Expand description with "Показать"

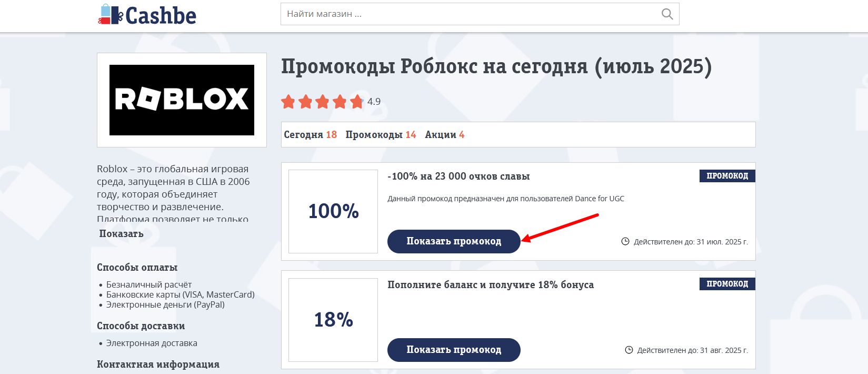pyautogui.click(x=121, y=234)
